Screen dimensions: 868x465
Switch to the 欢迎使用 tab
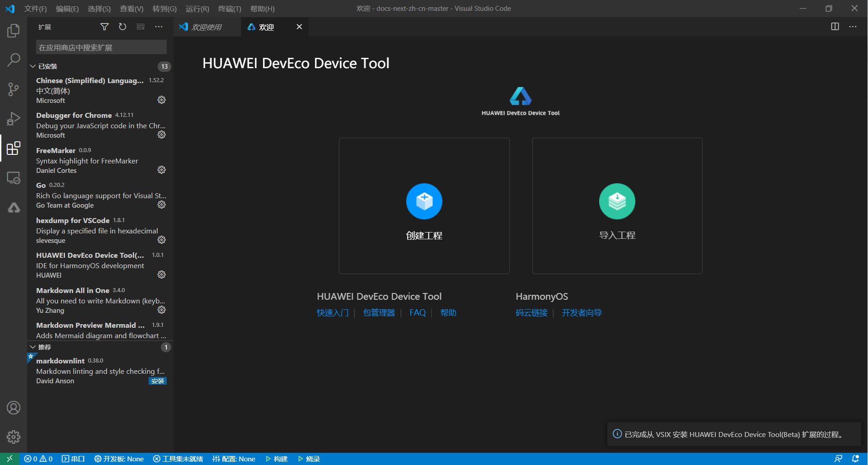(207, 27)
